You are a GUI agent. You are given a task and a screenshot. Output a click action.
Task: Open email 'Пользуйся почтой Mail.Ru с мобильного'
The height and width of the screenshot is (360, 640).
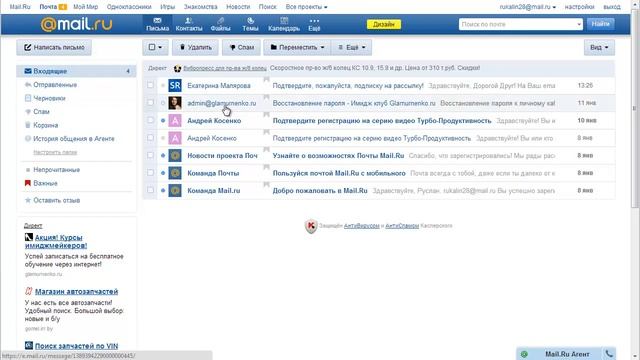click(x=339, y=173)
